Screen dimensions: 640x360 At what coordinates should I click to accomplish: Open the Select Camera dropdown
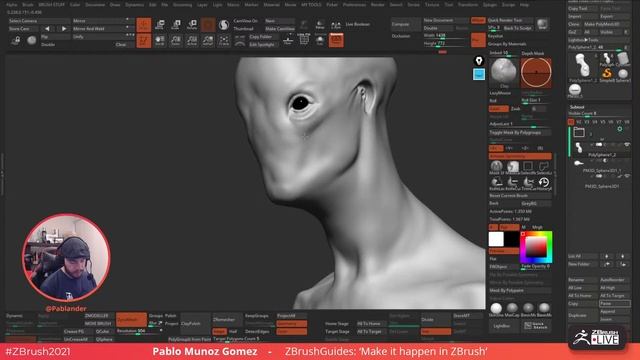39,21
